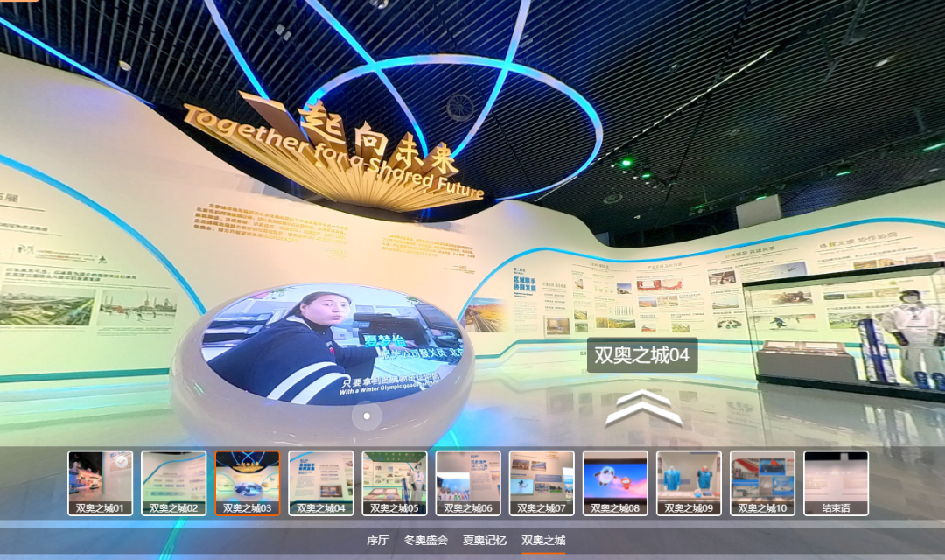The width and height of the screenshot is (945, 560).
Task: Switch to the 序厅 tab
Action: coord(377,541)
